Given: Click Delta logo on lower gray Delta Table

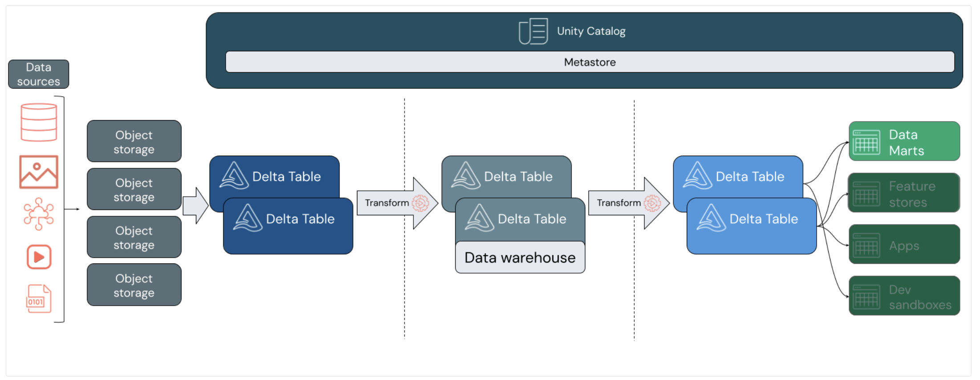Looking at the screenshot, I should click(480, 218).
